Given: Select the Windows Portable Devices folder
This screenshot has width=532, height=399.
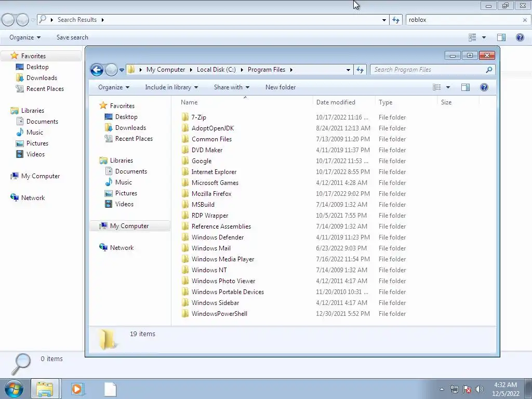Looking at the screenshot, I should 228,292.
